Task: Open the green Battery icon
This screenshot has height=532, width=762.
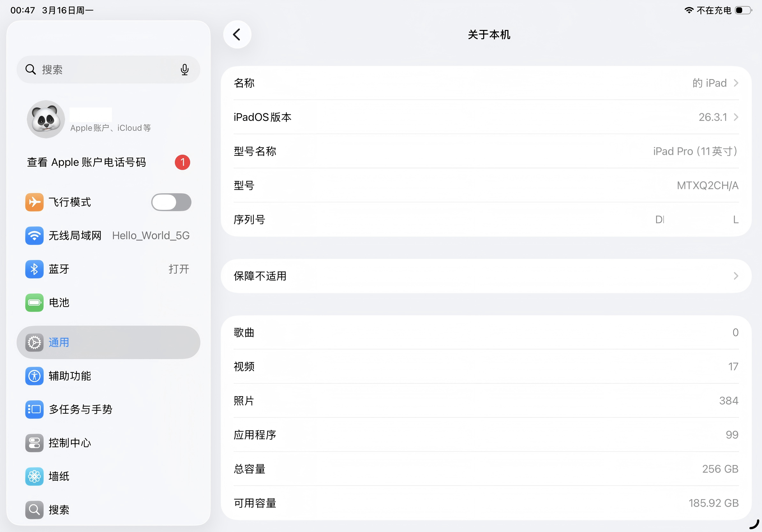Action: 34,302
